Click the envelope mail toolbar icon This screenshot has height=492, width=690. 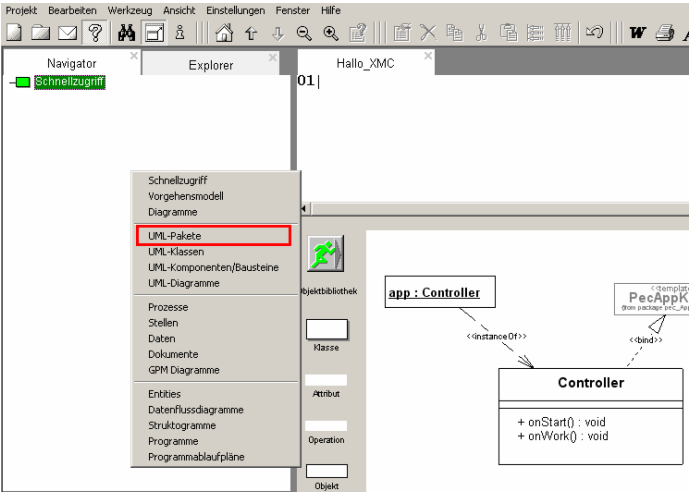coord(67,32)
